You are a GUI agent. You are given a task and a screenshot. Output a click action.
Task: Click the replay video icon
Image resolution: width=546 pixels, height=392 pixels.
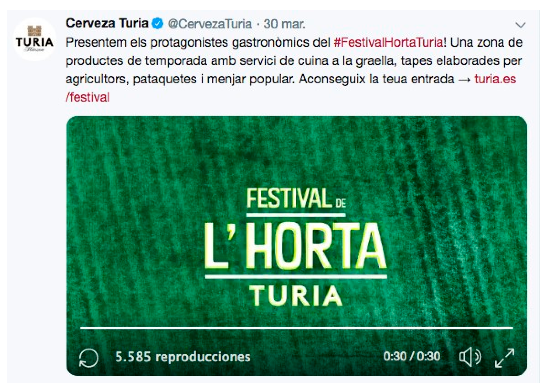[x=89, y=358]
